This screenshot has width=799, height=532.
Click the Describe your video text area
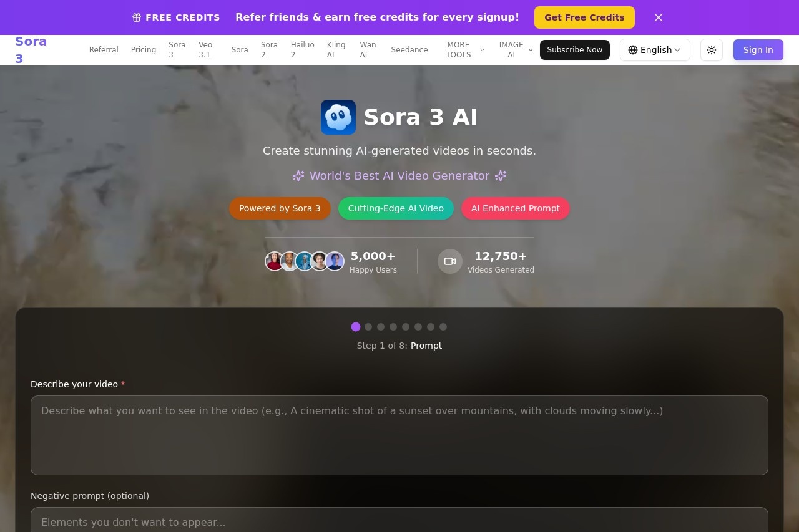click(x=399, y=435)
